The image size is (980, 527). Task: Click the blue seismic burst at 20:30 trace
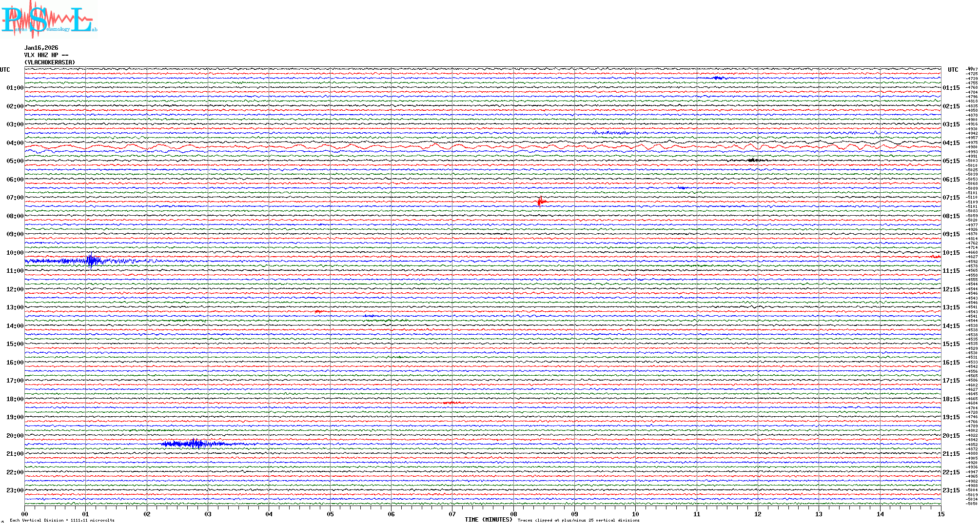click(194, 444)
